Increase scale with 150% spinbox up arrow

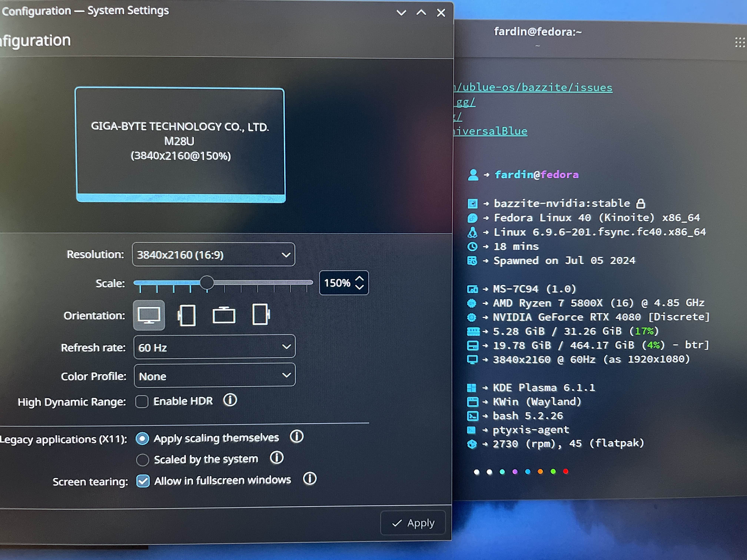[x=360, y=279]
